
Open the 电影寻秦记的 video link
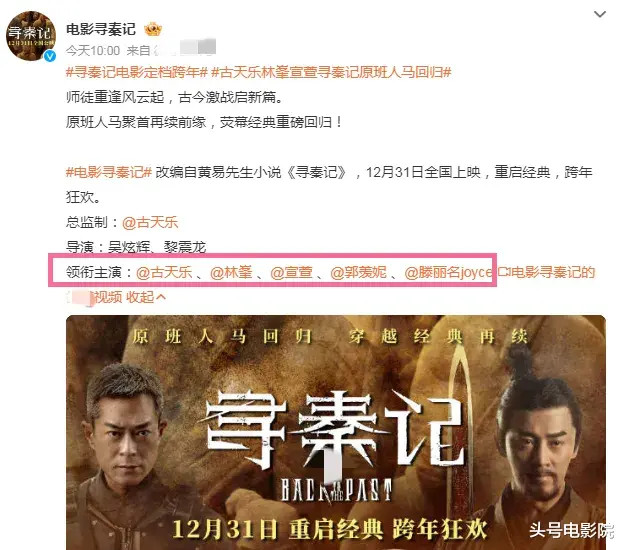coord(553,272)
